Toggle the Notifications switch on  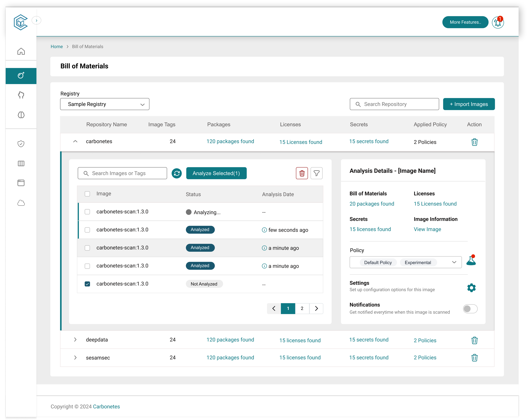tap(470, 308)
